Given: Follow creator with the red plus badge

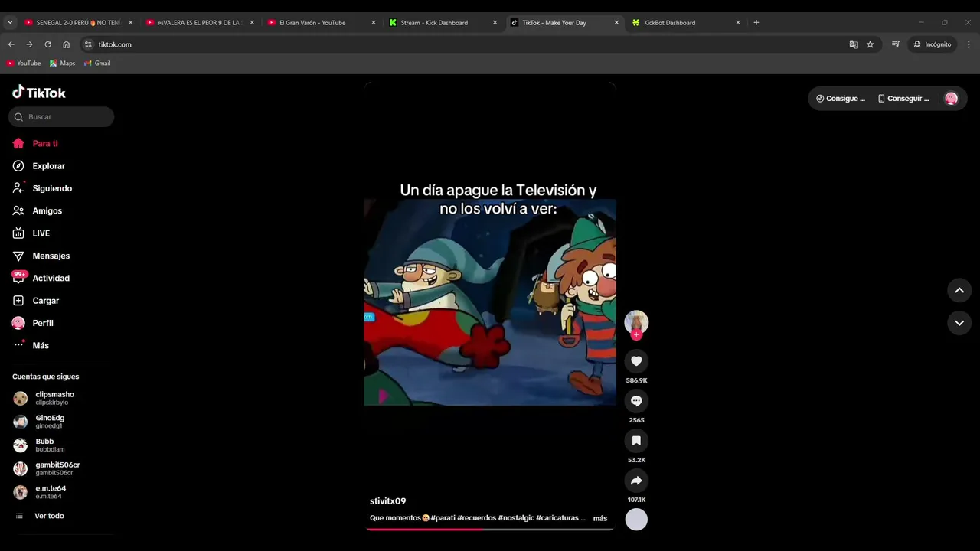Looking at the screenshot, I should click(x=636, y=335).
